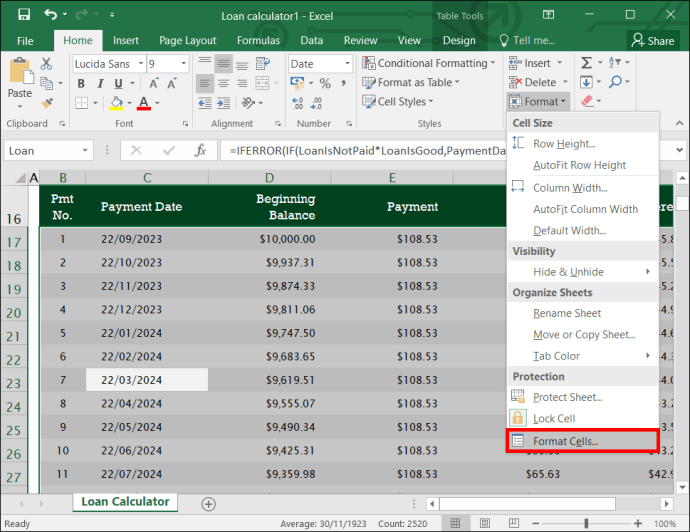Click the Increase Decimal icon
690x532 pixels.
coord(297,103)
